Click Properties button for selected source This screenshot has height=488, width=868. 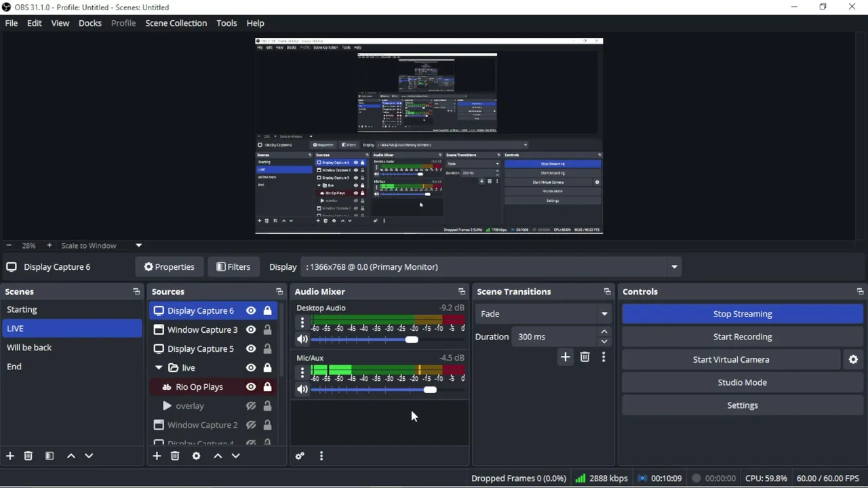coord(170,267)
